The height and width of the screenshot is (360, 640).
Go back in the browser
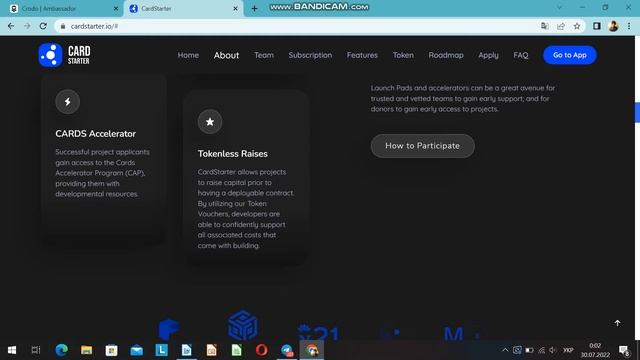point(11,26)
